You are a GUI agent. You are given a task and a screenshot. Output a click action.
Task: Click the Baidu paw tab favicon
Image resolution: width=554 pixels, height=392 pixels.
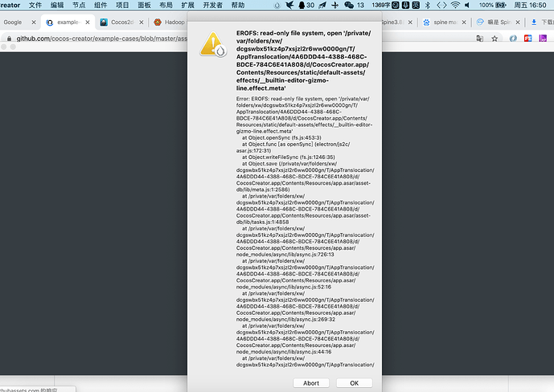click(x=426, y=22)
